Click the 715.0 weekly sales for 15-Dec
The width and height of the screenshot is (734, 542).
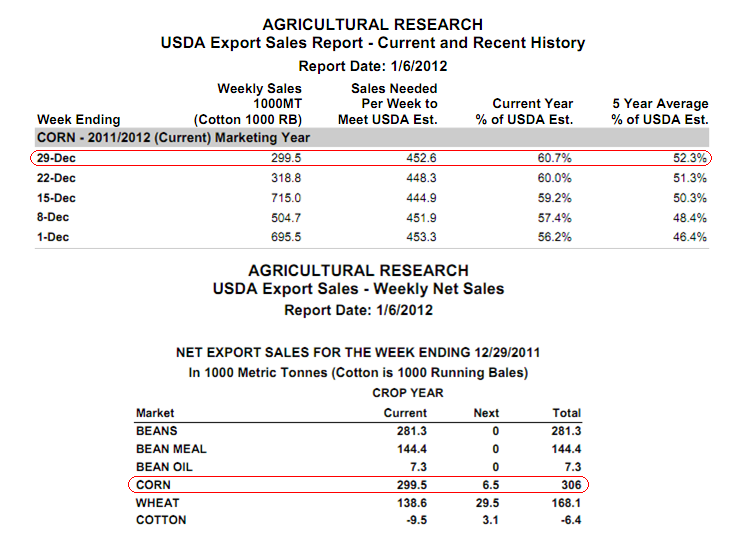pos(286,198)
